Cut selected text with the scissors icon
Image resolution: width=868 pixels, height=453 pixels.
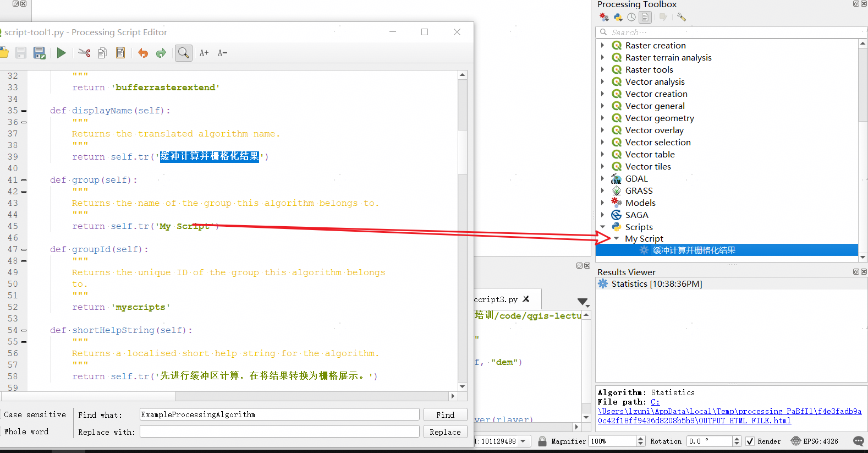[84, 53]
